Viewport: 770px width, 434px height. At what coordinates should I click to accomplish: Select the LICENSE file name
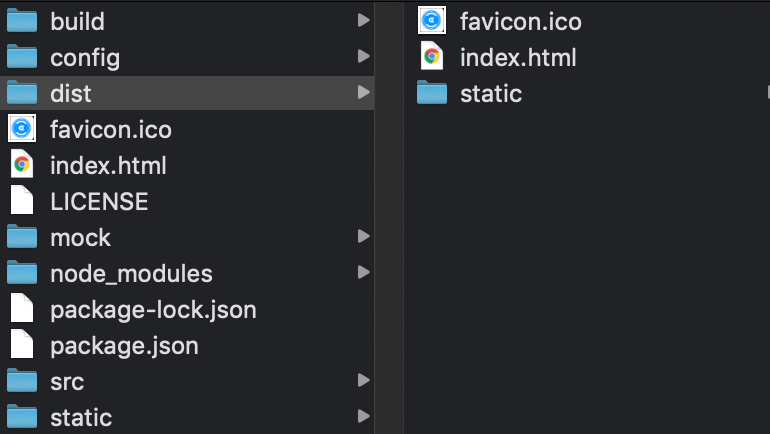click(x=99, y=202)
